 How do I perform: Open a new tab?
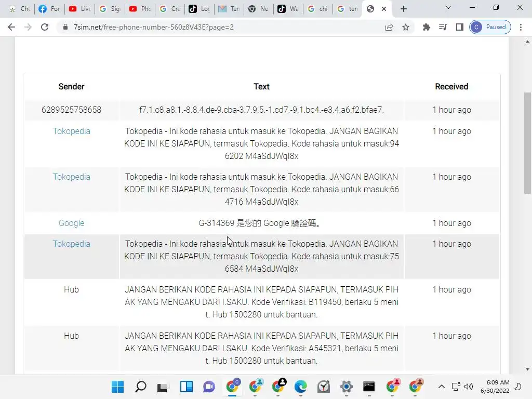tap(403, 9)
